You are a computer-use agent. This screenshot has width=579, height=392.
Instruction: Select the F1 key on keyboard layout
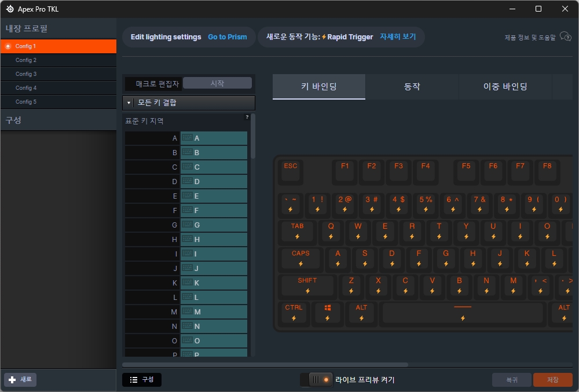coord(345,172)
